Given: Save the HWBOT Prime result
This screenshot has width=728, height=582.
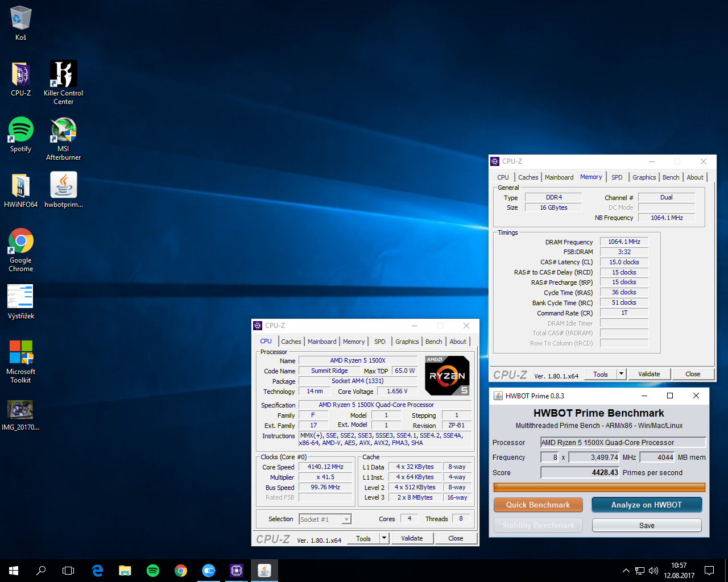Looking at the screenshot, I should (x=647, y=525).
